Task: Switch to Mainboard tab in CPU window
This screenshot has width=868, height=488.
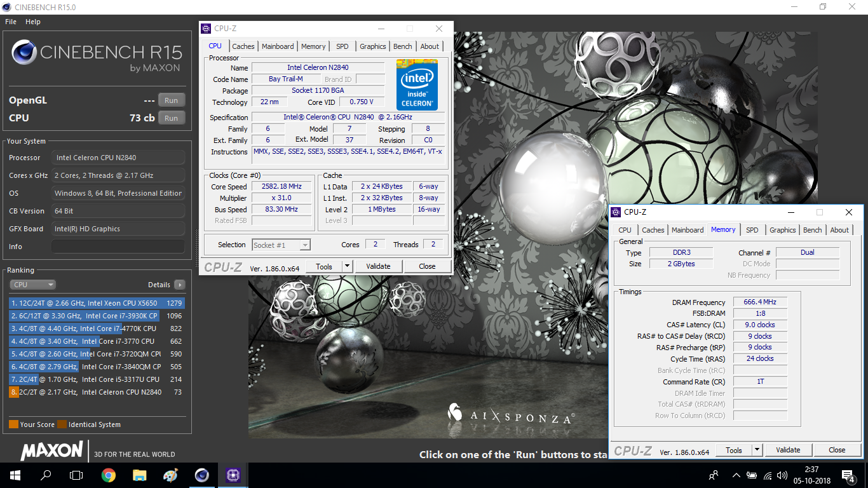Action: click(278, 46)
